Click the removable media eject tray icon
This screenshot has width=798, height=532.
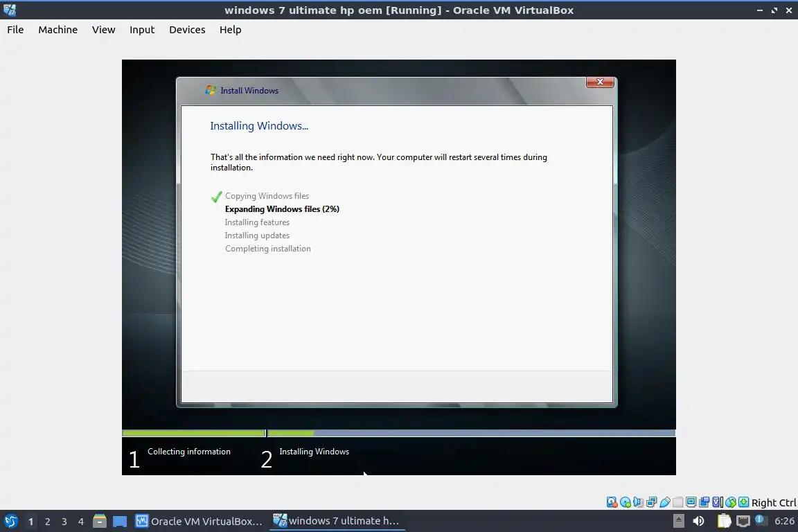(x=678, y=521)
